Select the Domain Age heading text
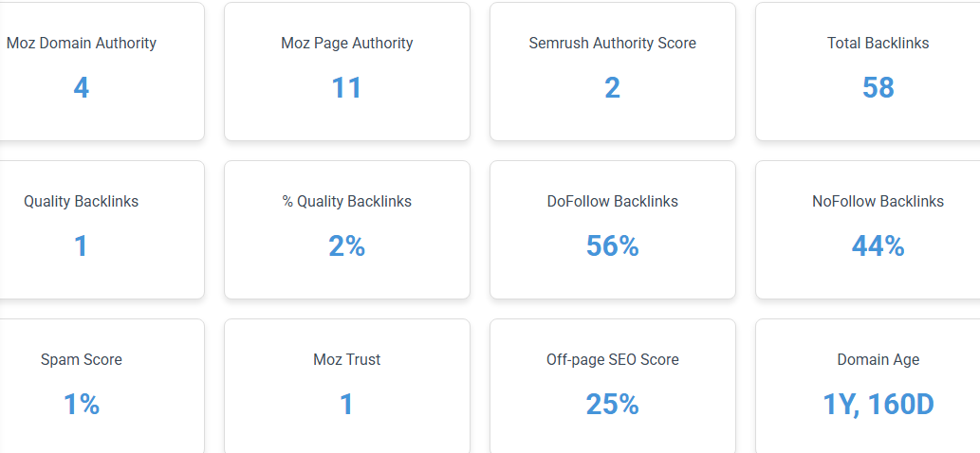Screen dimensions: 980x453 878,360
